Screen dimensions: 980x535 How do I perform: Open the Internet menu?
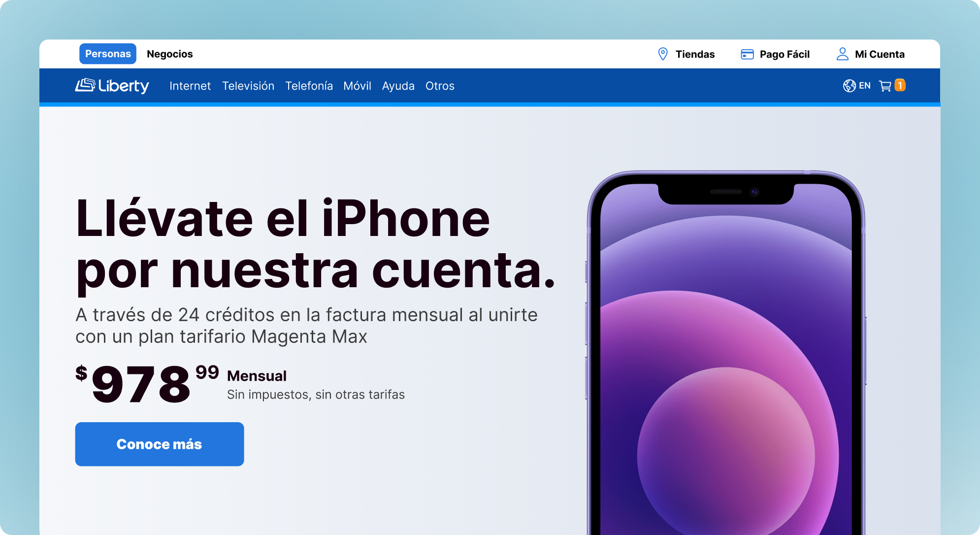coord(190,86)
